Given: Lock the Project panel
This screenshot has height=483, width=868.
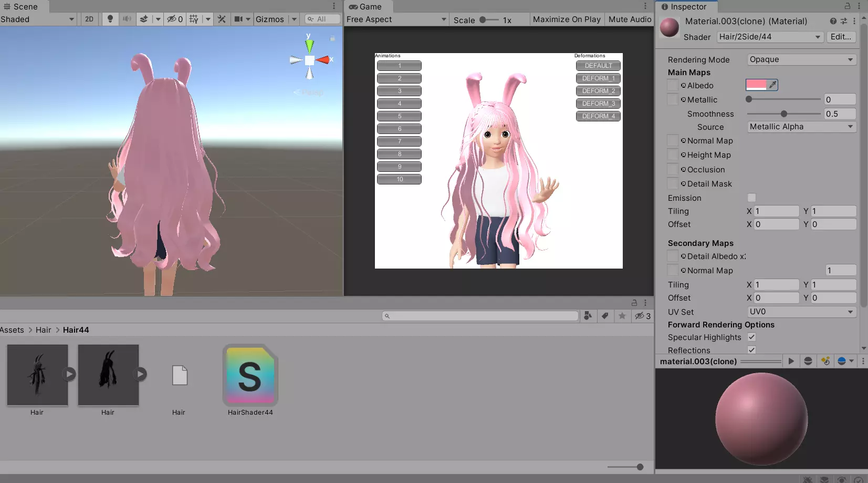Looking at the screenshot, I should pos(634,303).
